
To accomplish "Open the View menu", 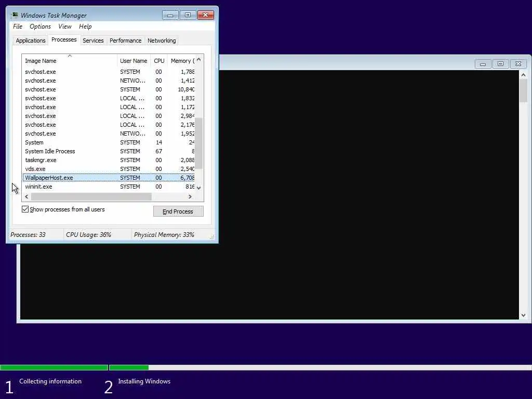I will point(65,26).
